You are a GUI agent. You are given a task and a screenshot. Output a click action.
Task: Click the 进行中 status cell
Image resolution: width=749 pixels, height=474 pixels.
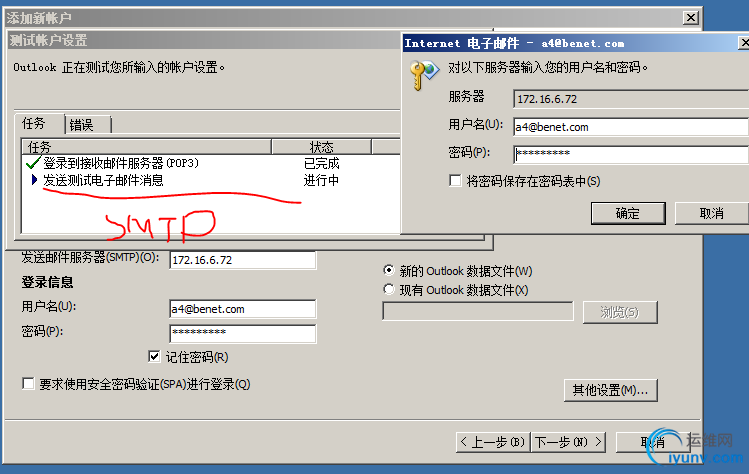pos(321,180)
